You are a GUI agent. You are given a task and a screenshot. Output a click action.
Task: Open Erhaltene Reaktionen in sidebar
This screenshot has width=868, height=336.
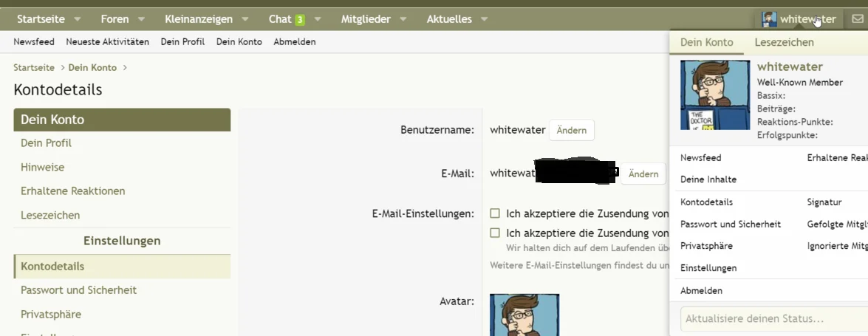(72, 191)
